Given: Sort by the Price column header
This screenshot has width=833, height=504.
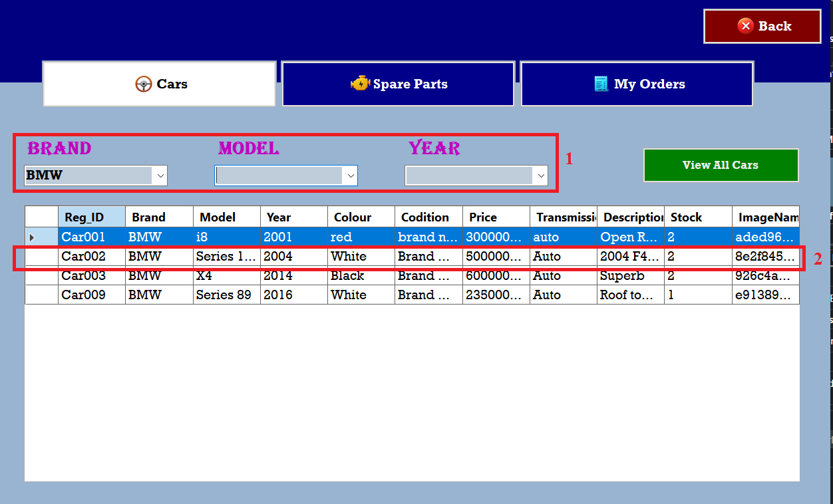Looking at the screenshot, I should coord(496,217).
